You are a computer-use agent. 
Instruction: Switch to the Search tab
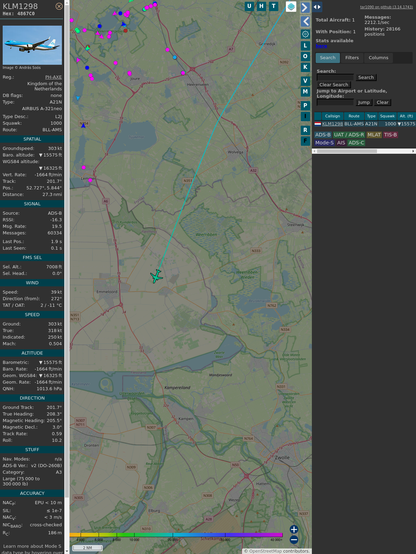(328, 58)
